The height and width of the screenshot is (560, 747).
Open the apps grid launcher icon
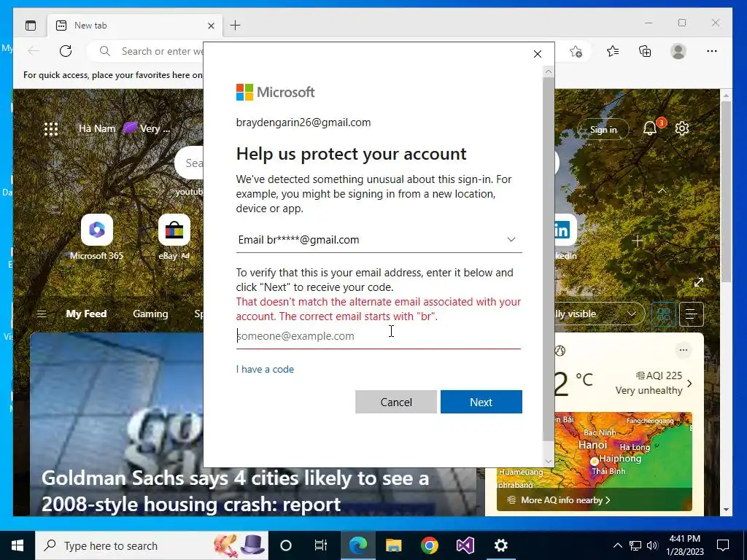51,129
